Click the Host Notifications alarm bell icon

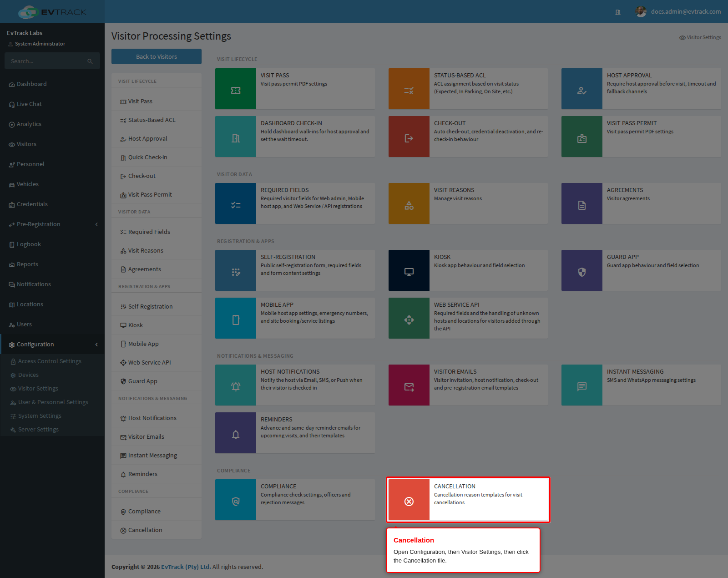[x=236, y=385]
